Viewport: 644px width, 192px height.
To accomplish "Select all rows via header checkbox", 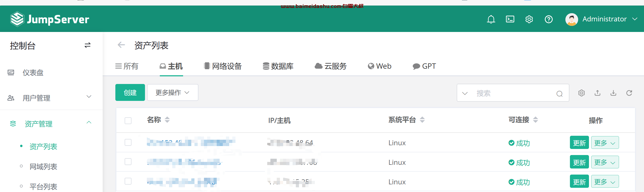I will 128,121.
